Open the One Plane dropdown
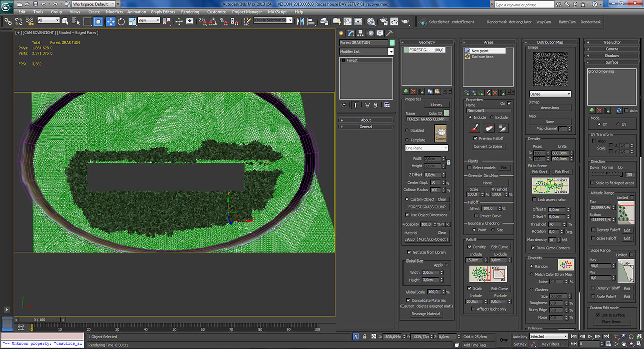Screen dimensions: 644x349 click(426, 148)
